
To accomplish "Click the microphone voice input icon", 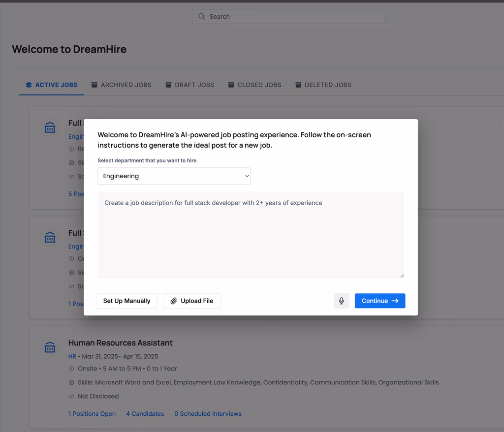I will (x=342, y=301).
